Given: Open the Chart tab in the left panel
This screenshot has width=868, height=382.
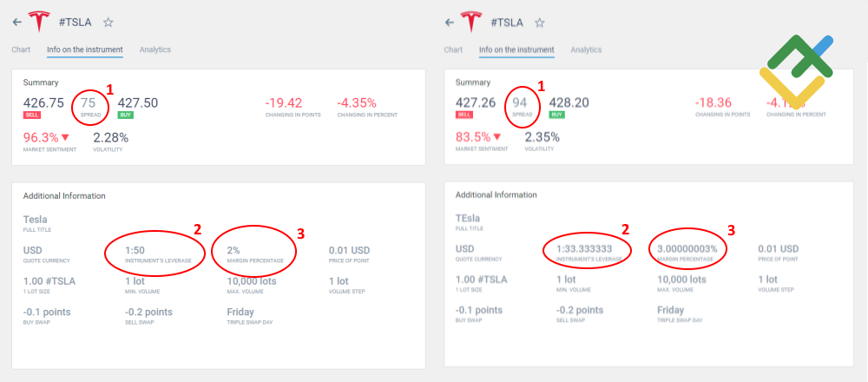Looking at the screenshot, I should click(x=21, y=49).
